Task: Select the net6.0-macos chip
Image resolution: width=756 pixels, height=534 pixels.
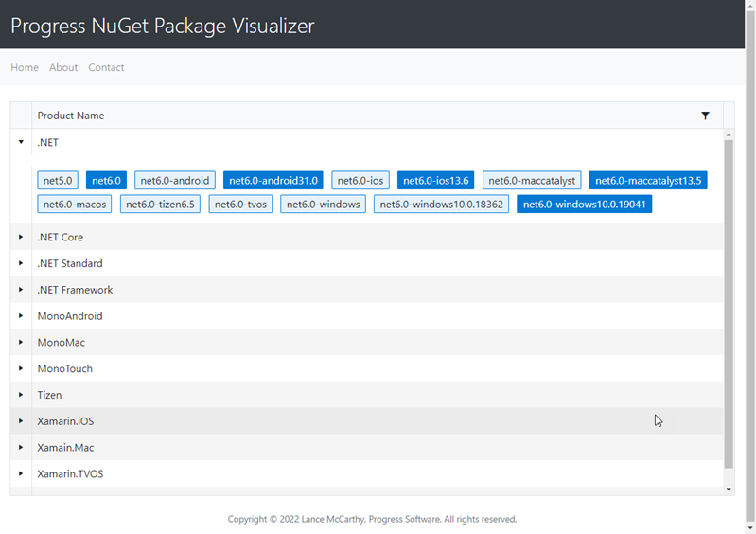Action: (75, 205)
